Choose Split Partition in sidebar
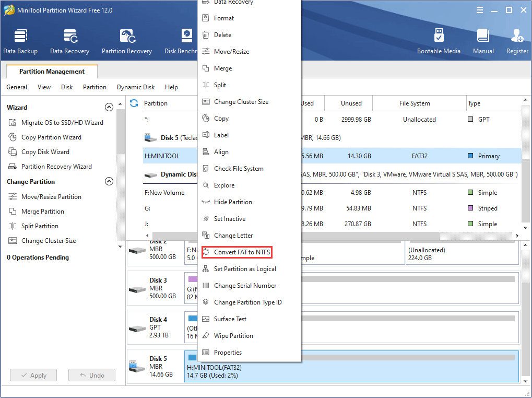Viewport: 532px width, 398px height. pos(33,226)
